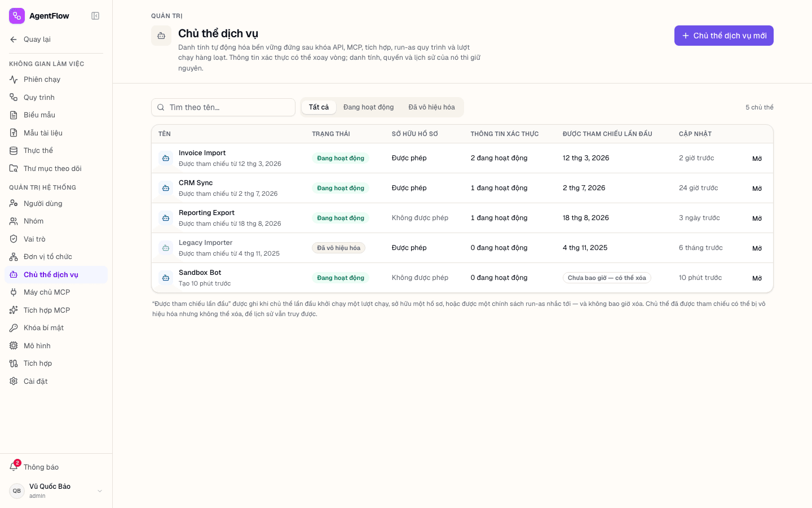Create a new Chủ thể dịch vụ
812x508 pixels.
pyautogui.click(x=724, y=36)
